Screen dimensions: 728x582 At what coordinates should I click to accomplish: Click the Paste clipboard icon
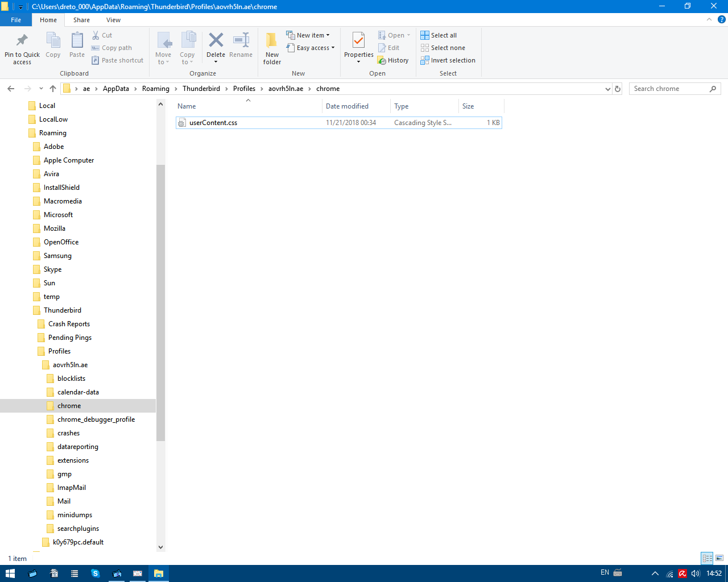coord(77,45)
